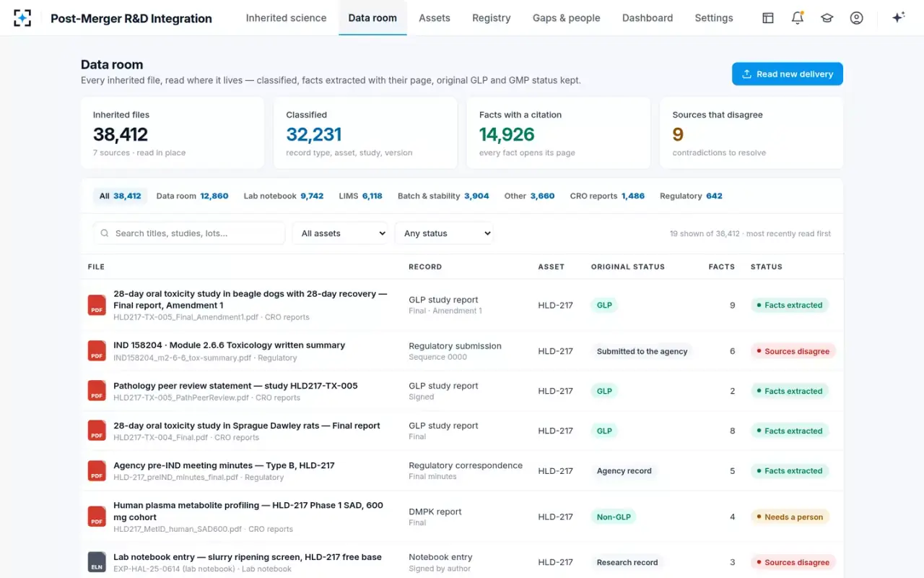Open Facts with a citation card
This screenshot has width=924, height=578.
click(558, 133)
